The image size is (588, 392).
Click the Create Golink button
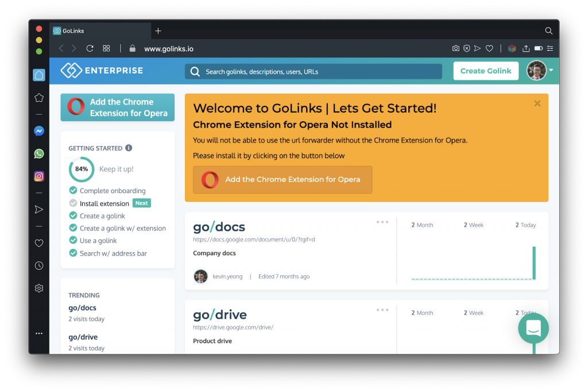click(486, 70)
